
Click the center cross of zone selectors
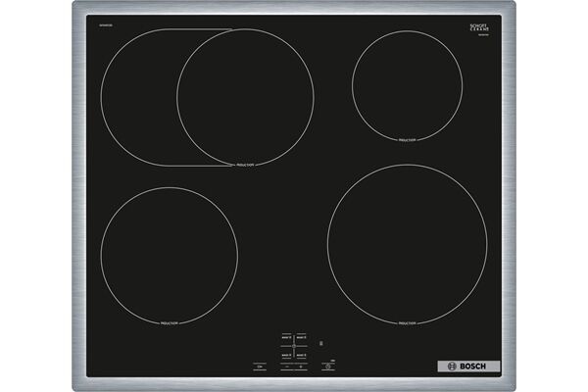pyautogui.click(x=294, y=345)
